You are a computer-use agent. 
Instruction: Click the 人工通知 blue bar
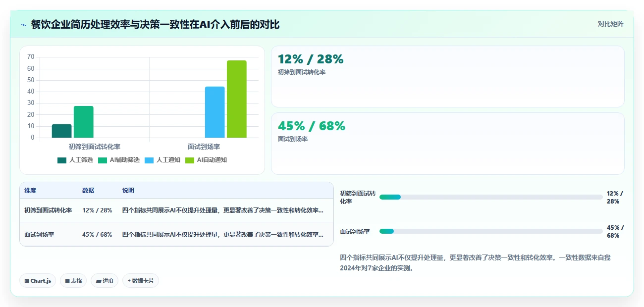tap(215, 112)
